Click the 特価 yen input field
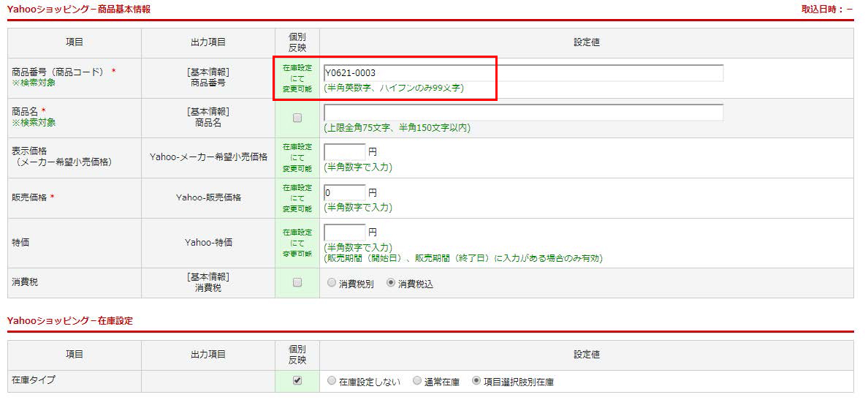 (x=344, y=233)
